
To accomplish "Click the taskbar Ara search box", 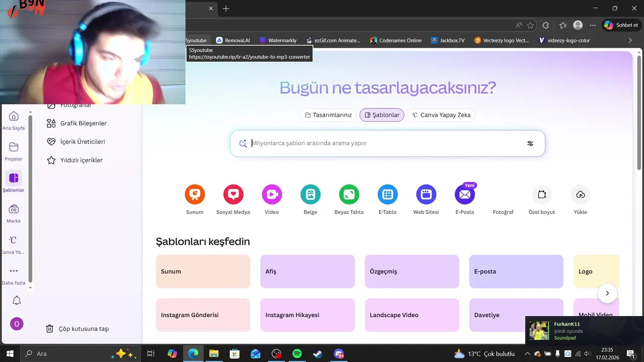I will point(82,354).
